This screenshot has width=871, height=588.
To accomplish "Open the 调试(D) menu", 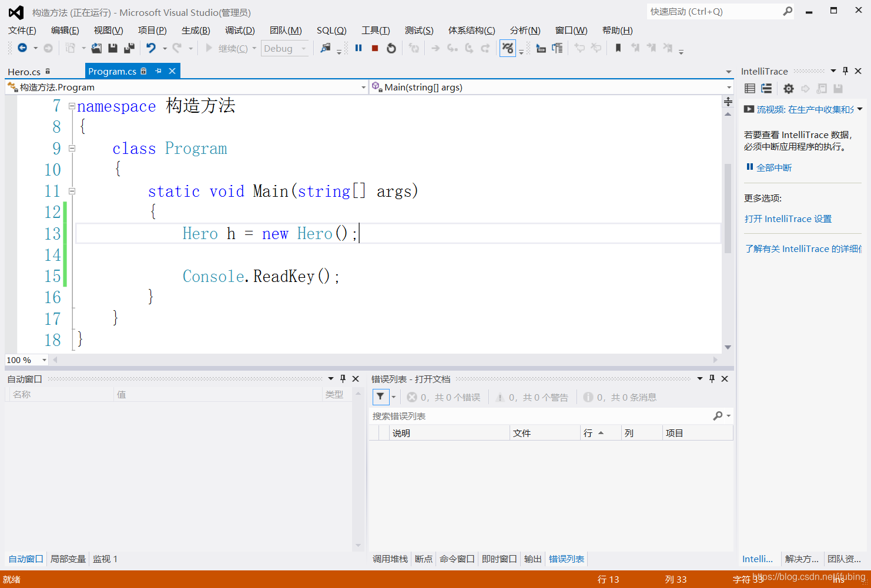I will click(240, 31).
